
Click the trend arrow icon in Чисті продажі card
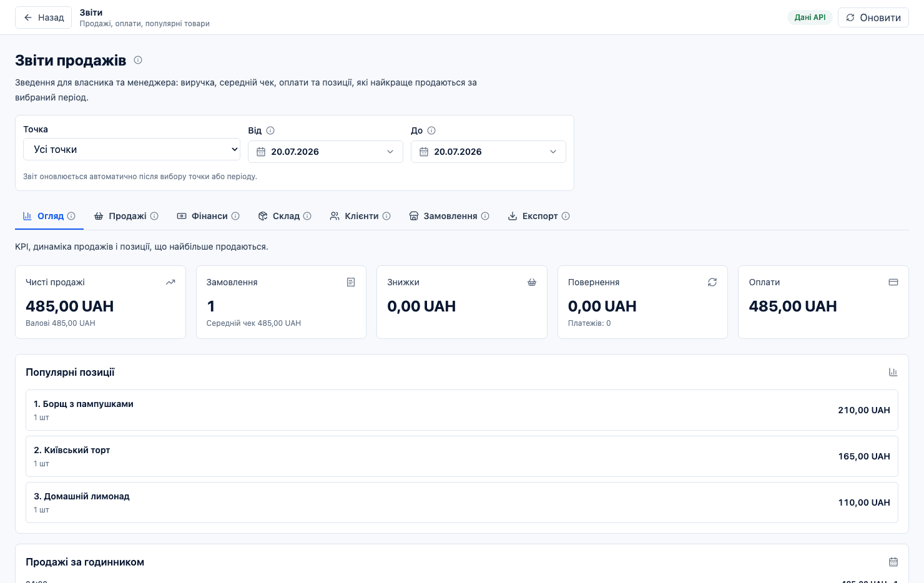[170, 282]
